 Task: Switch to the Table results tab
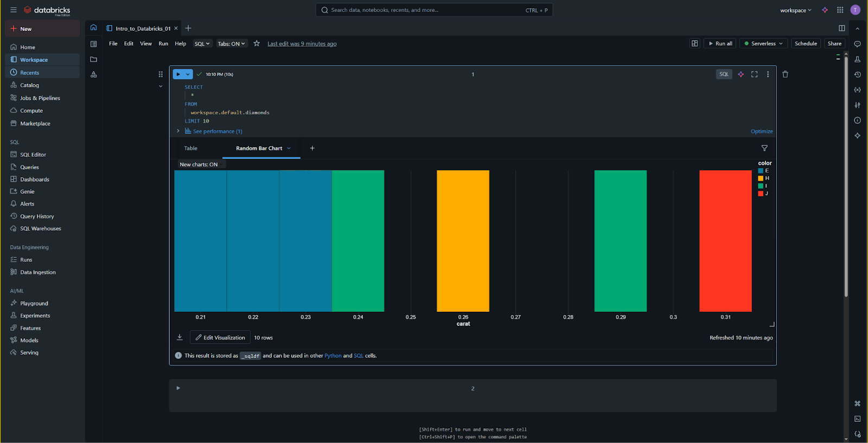pyautogui.click(x=190, y=148)
